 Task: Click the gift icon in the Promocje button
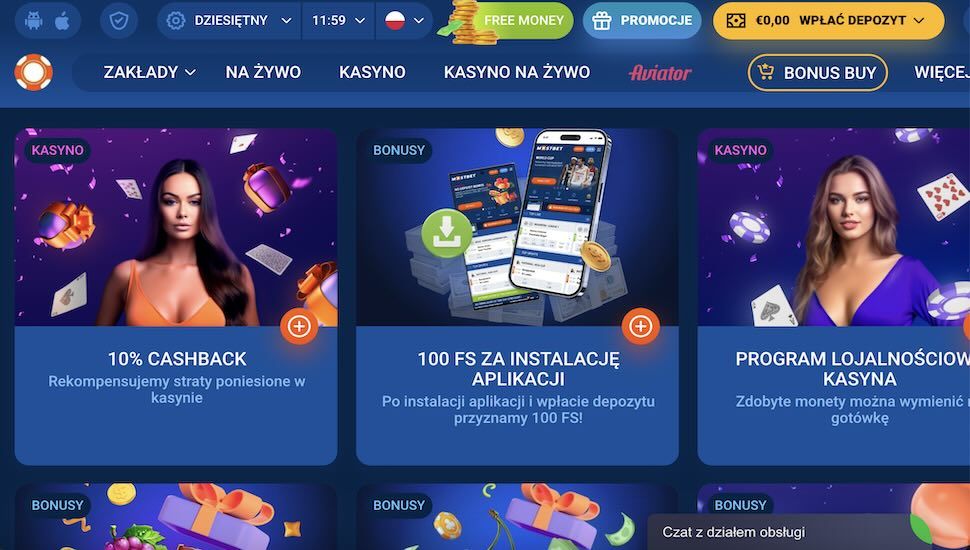pos(601,20)
